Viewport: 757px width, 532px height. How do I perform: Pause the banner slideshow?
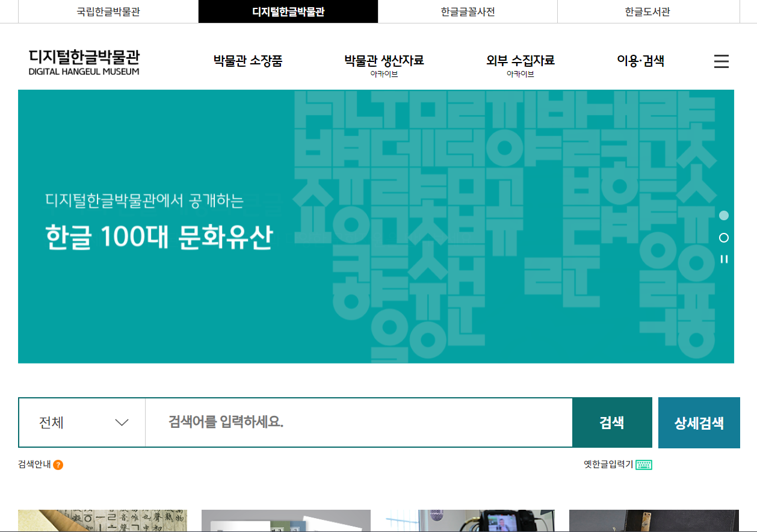(x=724, y=259)
